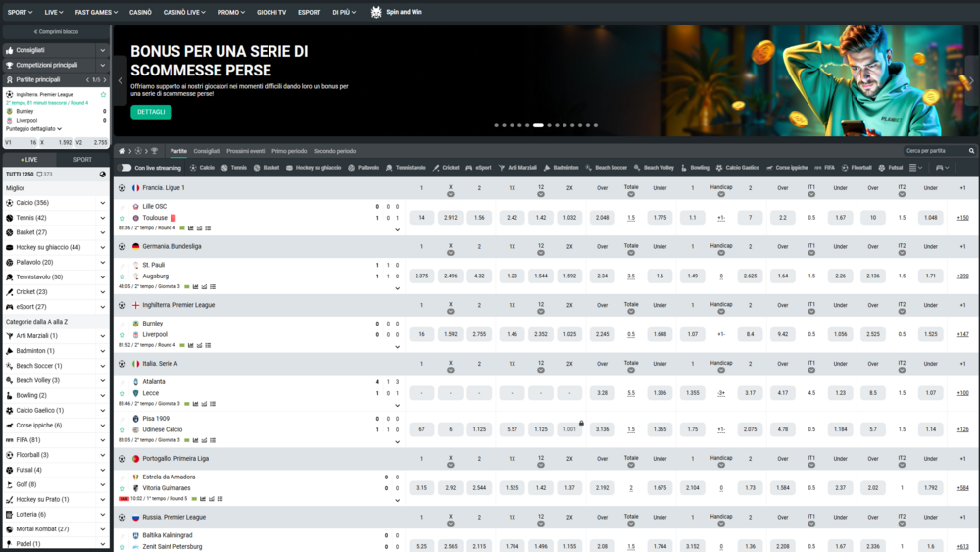Star the Pisa 1909 vs Udinese match

[x=122, y=430]
